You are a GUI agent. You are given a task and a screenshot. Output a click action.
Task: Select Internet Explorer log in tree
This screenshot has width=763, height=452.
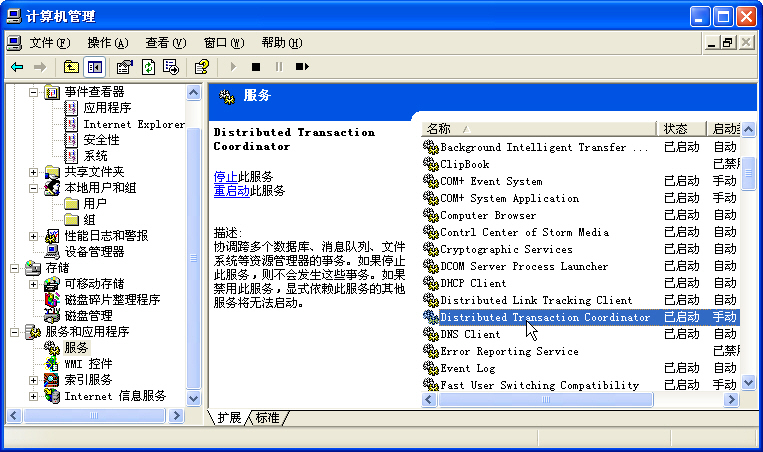point(134,124)
